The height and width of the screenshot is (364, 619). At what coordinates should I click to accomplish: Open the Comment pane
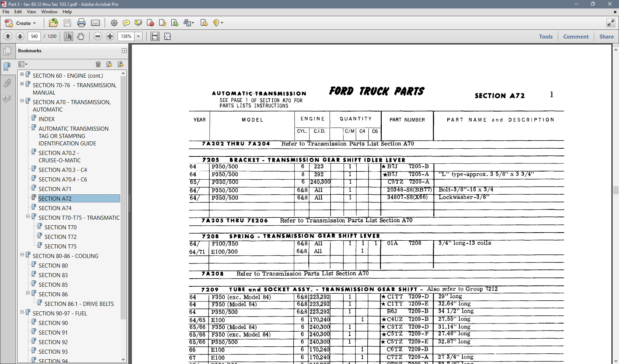(x=576, y=36)
